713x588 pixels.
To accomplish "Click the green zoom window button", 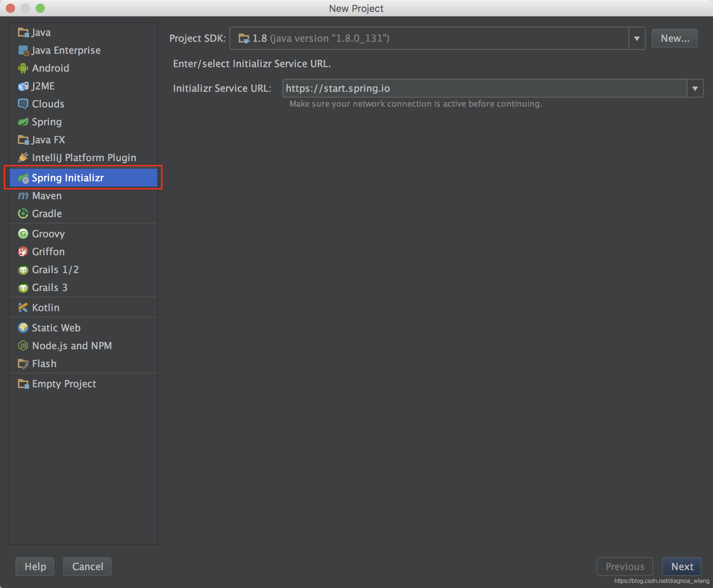I will (x=40, y=8).
